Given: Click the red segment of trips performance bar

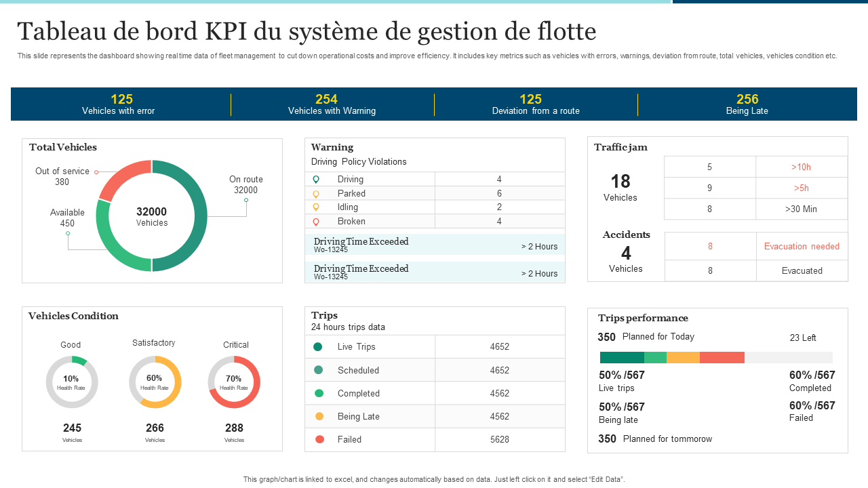Looking at the screenshot, I should pos(722,358).
